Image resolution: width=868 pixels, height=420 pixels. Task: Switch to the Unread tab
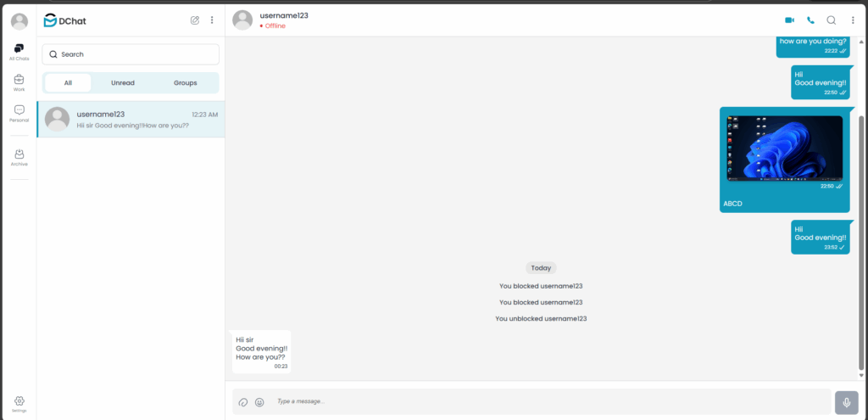pos(123,83)
